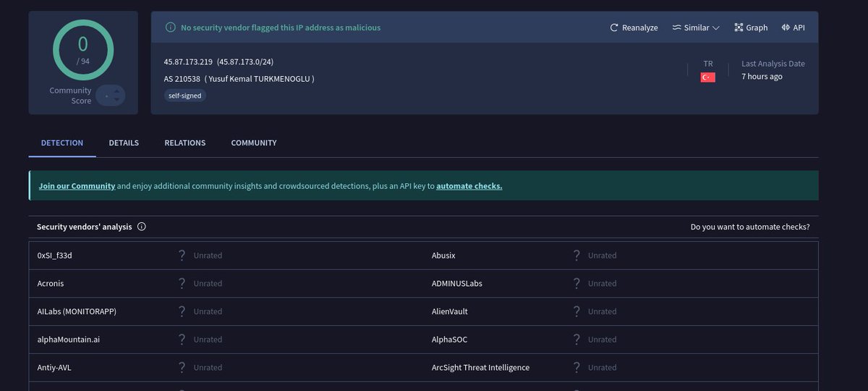This screenshot has height=391, width=868.
Task: Click question mark icon in ADMINUSLabs row
Action: coord(576,283)
